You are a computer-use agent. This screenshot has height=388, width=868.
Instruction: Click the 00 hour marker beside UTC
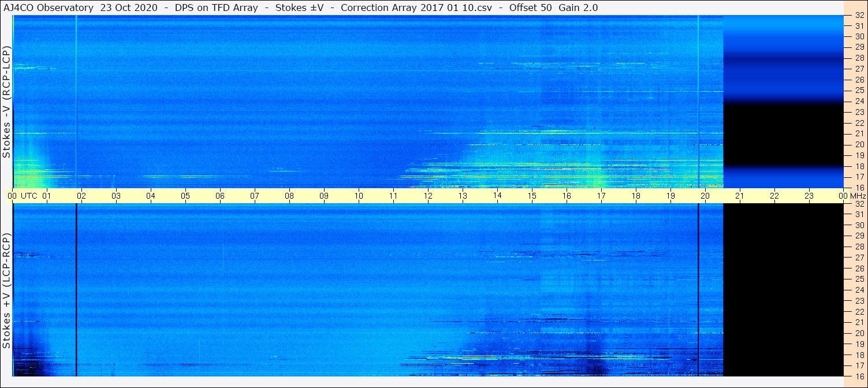tap(12, 196)
